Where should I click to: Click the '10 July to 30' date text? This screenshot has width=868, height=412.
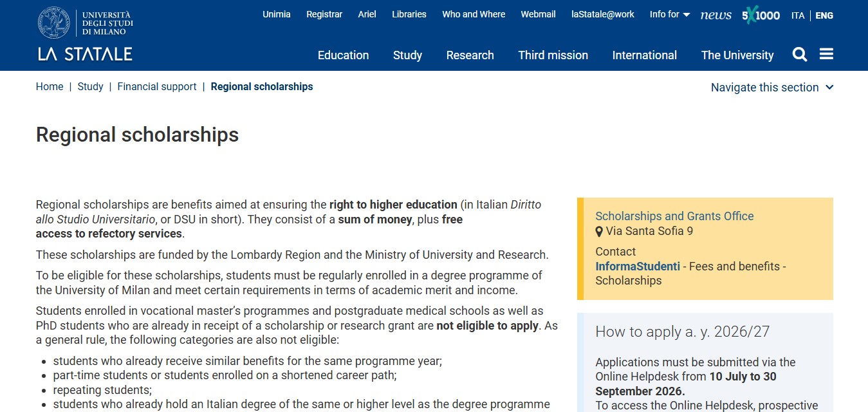(743, 377)
